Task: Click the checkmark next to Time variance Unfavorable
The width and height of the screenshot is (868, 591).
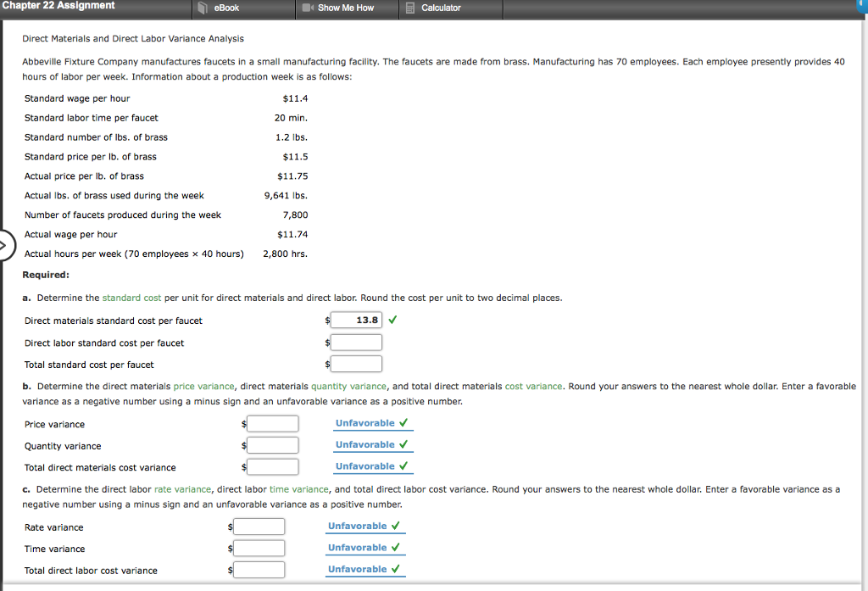Action: point(395,547)
